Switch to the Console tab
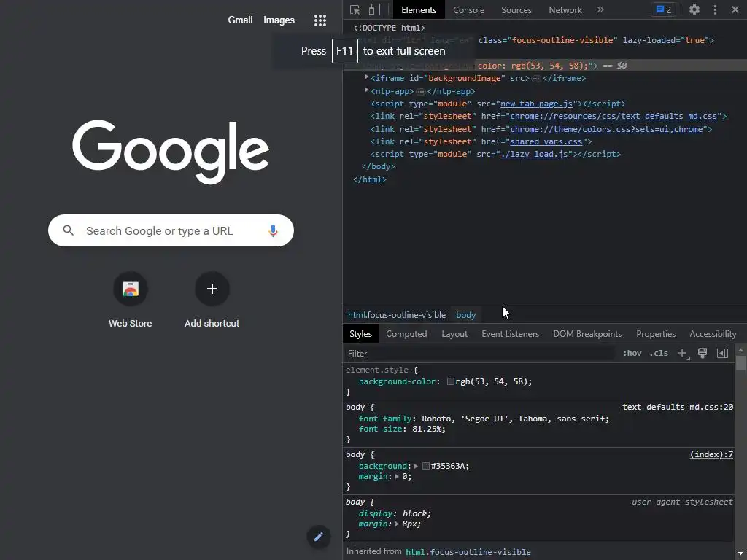The width and height of the screenshot is (747, 560). (469, 10)
